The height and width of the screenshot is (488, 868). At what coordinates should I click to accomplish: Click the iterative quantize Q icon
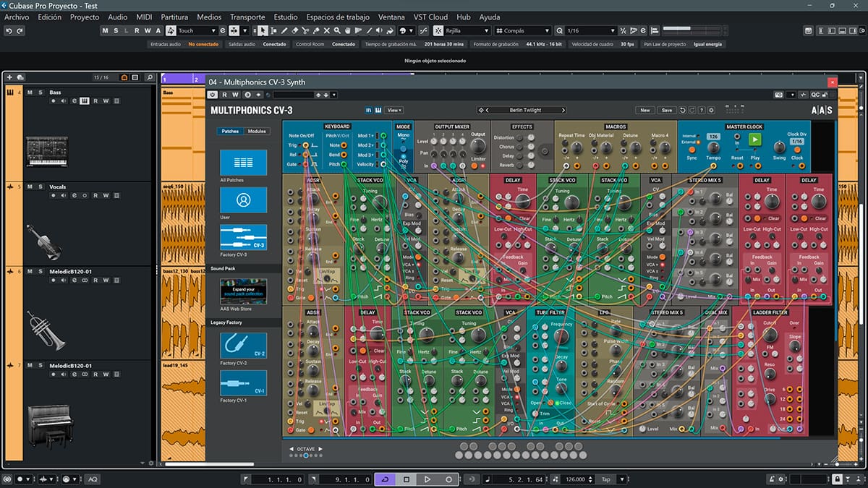pos(559,31)
